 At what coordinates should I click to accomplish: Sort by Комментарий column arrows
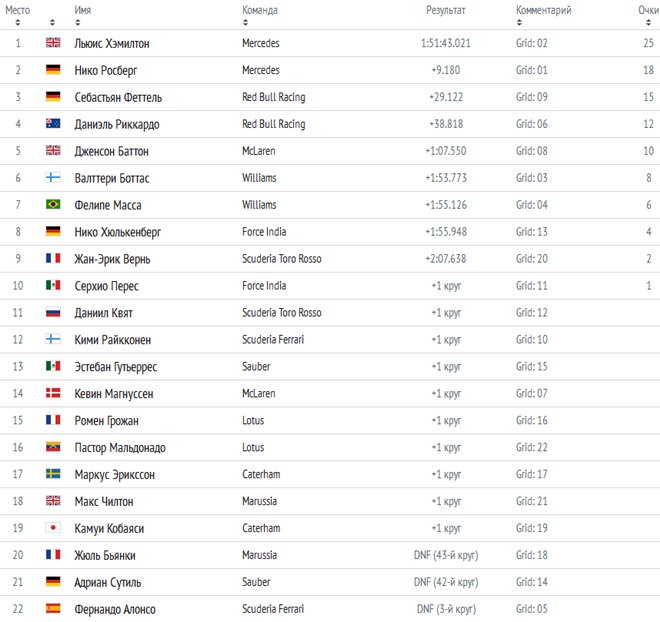519,23
